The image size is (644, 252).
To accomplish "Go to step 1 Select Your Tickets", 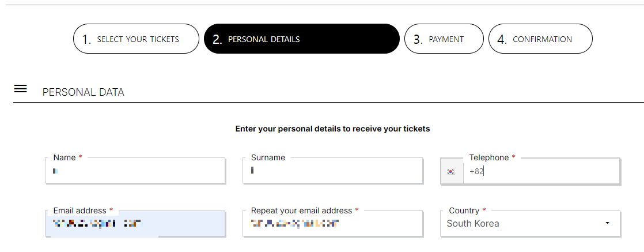I will (136, 39).
